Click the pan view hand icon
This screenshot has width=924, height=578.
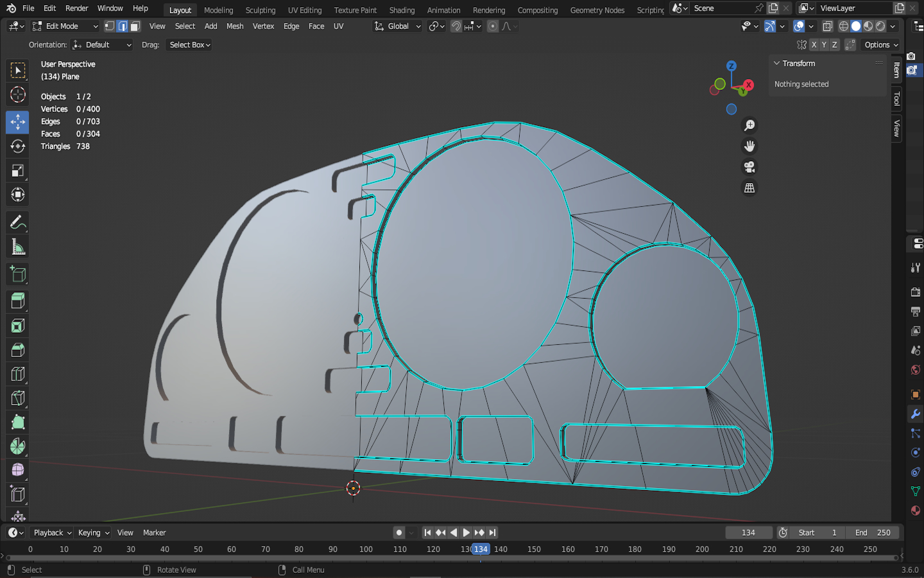(x=749, y=146)
